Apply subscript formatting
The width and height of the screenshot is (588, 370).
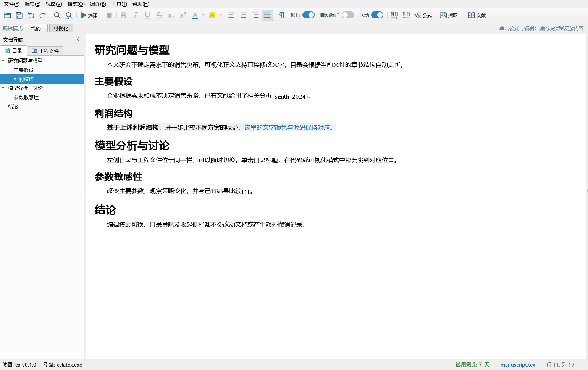171,15
